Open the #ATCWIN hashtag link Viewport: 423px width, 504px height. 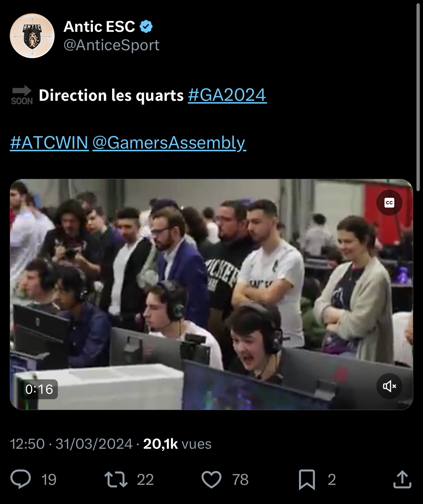click(50, 142)
